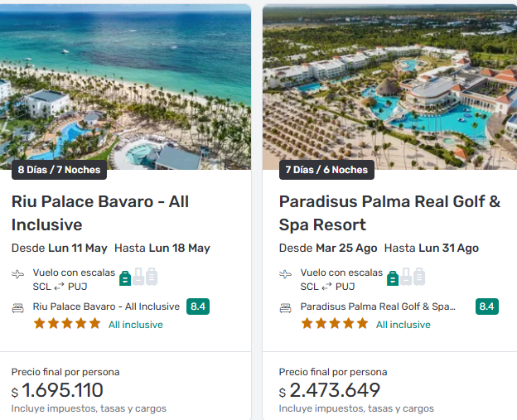The width and height of the screenshot is (517, 420).
Task: Click the five-star rating under Riu Palace Bavaro
Action: tap(66, 324)
